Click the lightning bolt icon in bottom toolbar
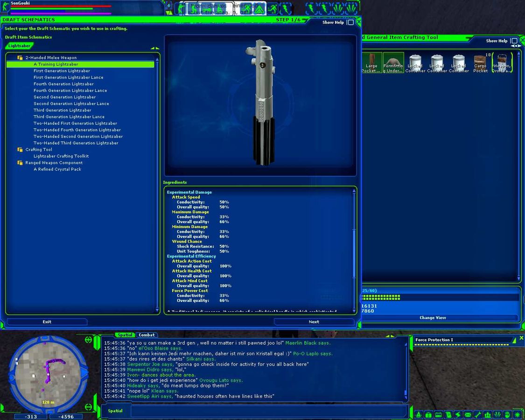Screen dimensions: 525x420 coord(458,414)
